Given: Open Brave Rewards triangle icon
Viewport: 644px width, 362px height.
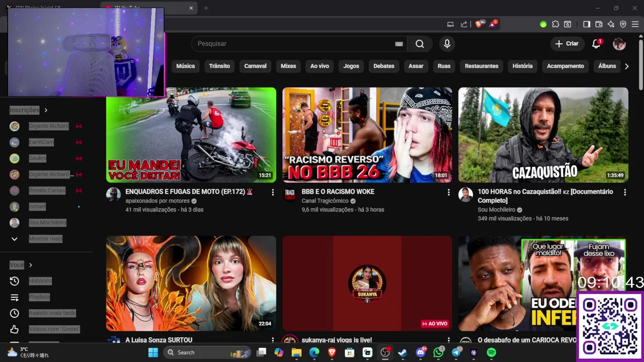Looking at the screenshot, I should click(x=493, y=24).
